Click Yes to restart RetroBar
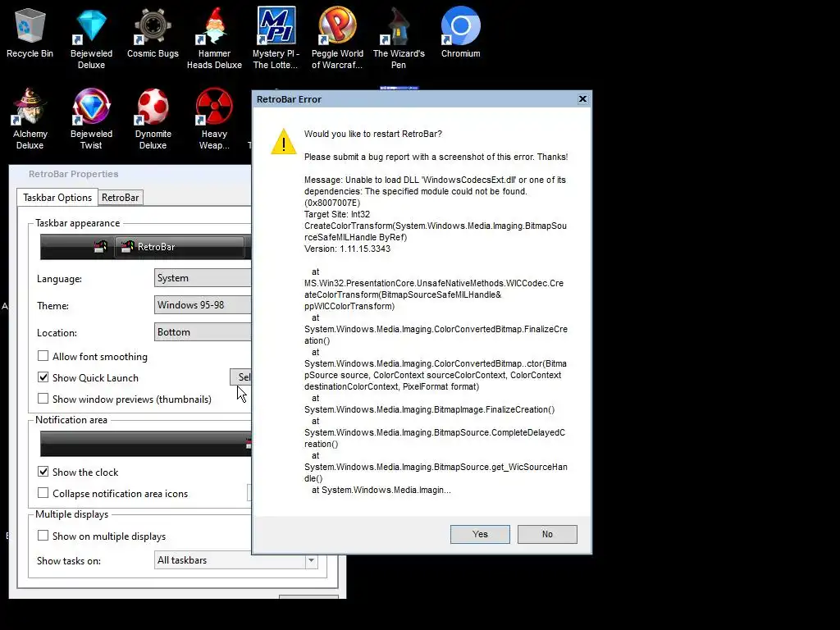840x630 pixels. (x=480, y=534)
